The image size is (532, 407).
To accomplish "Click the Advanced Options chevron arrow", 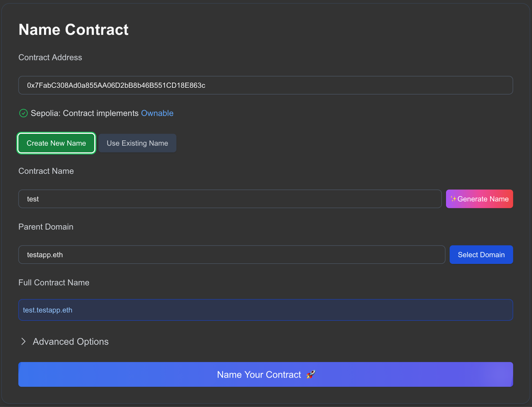I will [23, 341].
